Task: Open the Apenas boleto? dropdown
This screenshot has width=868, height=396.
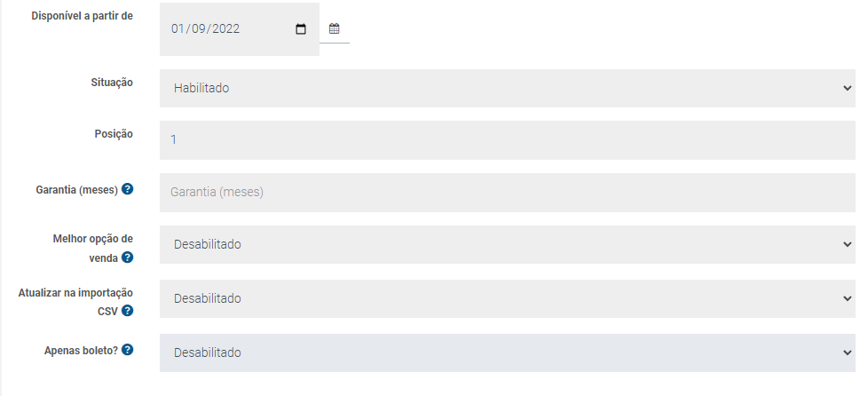Action: click(507, 352)
